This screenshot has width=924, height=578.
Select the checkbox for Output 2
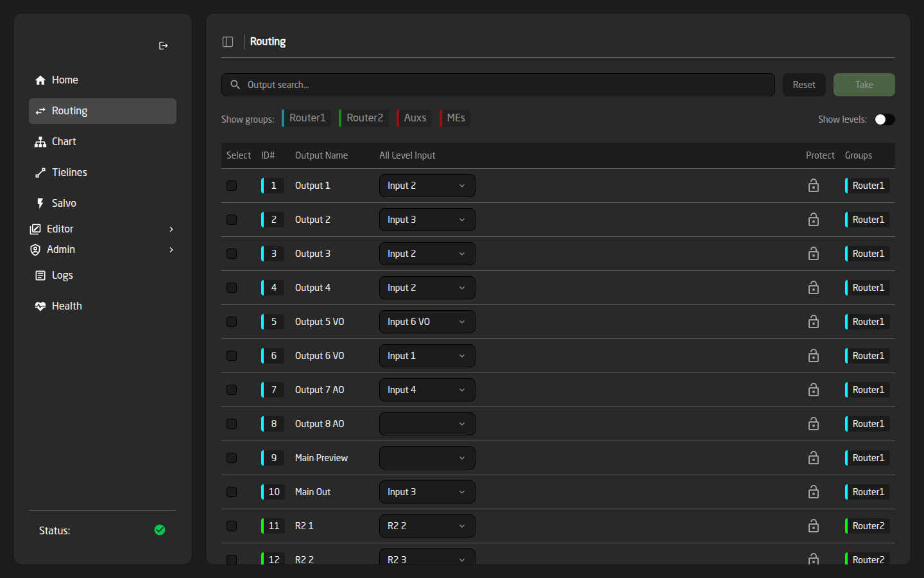pos(232,220)
